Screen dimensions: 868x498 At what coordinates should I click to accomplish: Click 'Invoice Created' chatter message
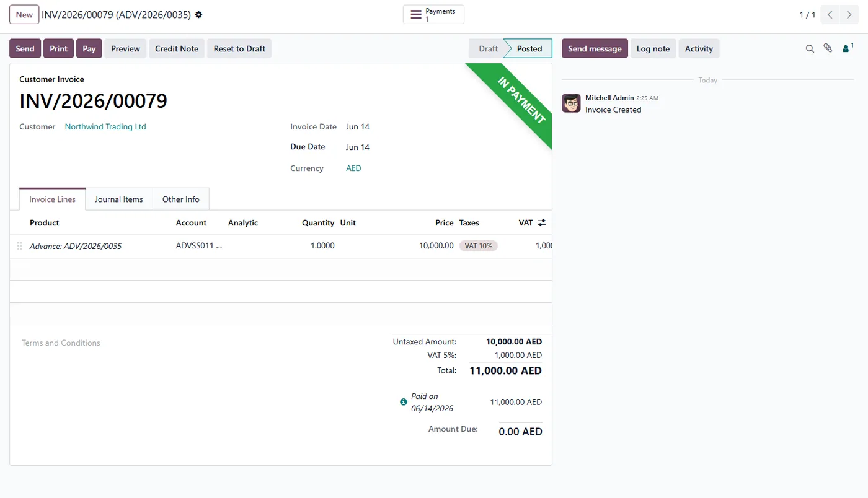point(613,110)
